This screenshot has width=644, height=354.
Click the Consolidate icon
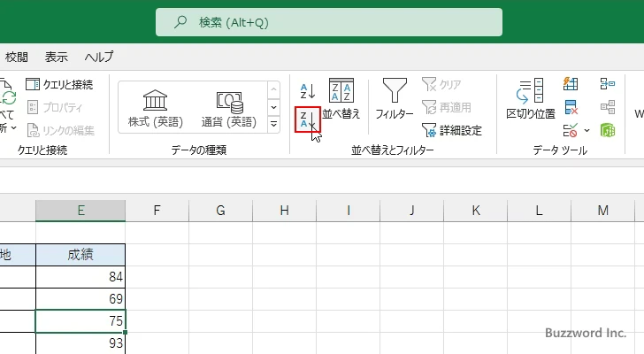tap(608, 84)
